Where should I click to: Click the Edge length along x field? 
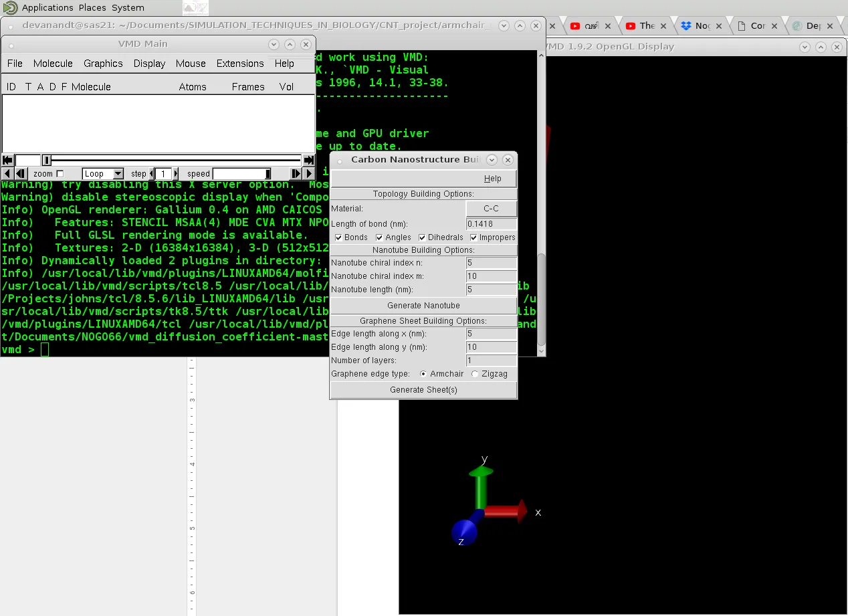coord(492,334)
